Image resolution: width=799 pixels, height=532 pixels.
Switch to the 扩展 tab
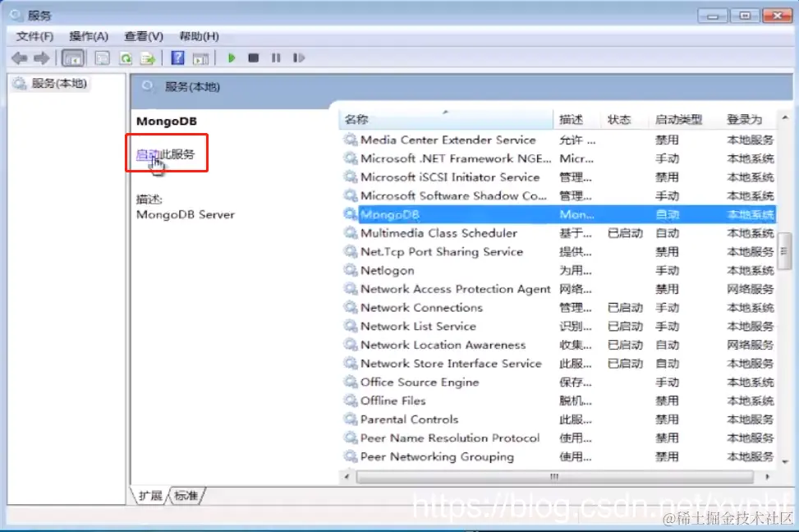click(x=149, y=495)
